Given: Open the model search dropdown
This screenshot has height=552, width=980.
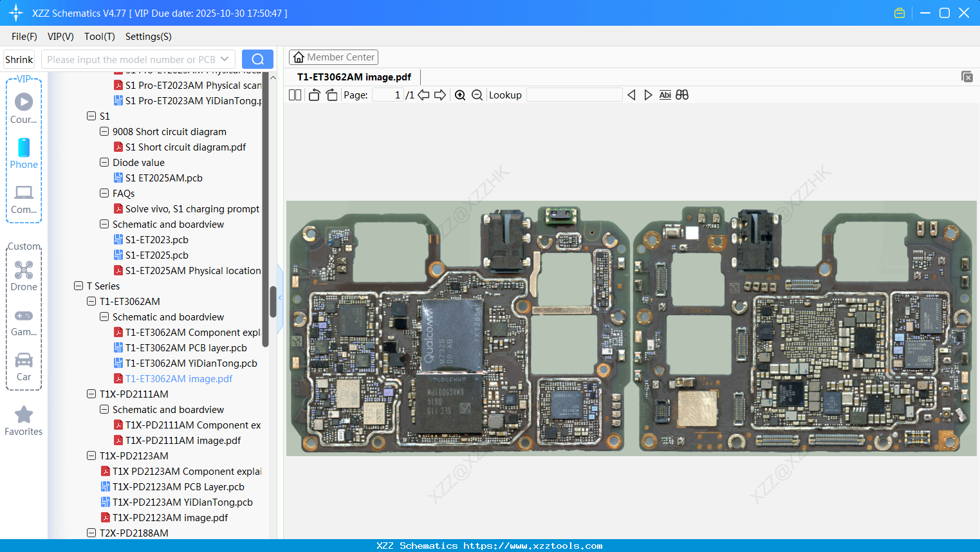Looking at the screenshot, I should (x=225, y=59).
